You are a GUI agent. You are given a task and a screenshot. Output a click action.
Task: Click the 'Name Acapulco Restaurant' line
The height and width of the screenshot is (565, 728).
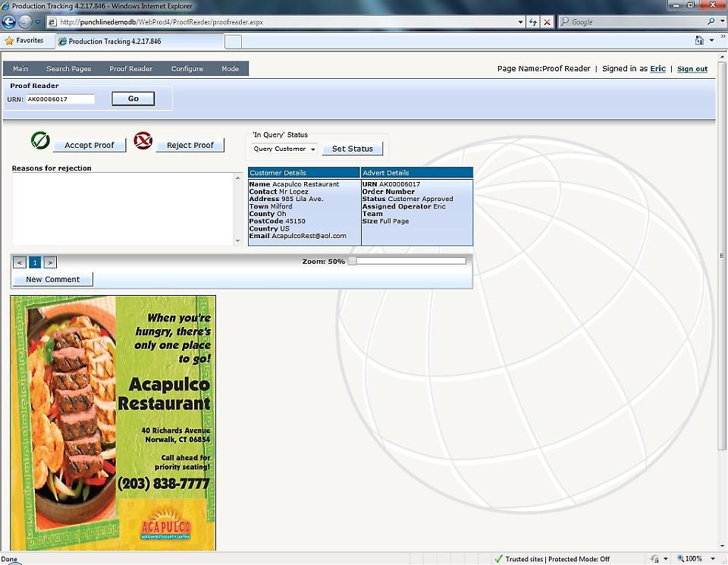294,184
